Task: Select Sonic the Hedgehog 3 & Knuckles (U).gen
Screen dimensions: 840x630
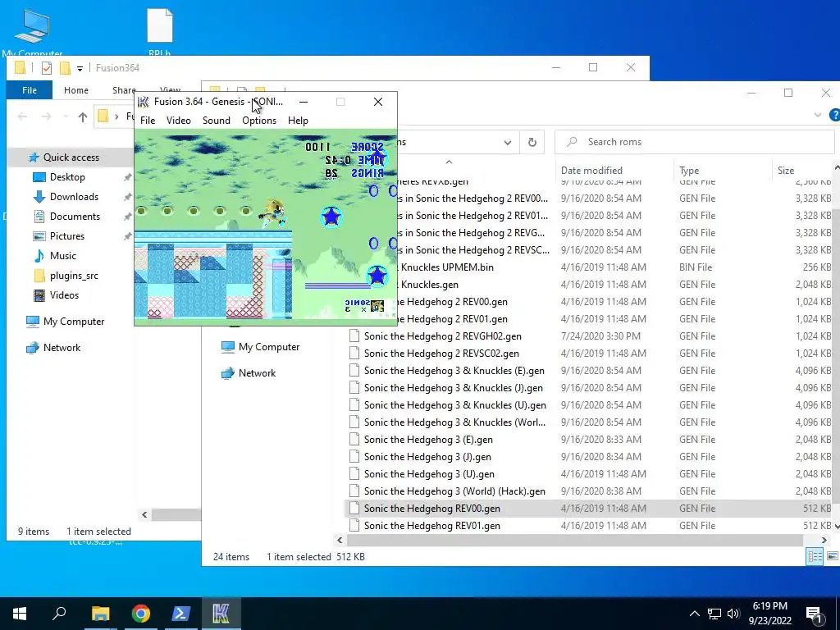Action: (x=454, y=405)
